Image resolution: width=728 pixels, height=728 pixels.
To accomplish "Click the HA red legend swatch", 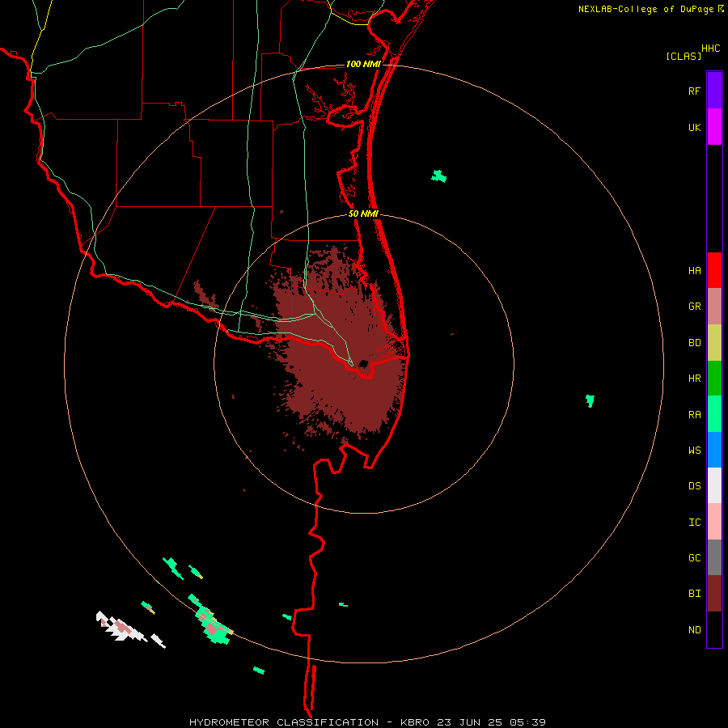I will 714,270.
